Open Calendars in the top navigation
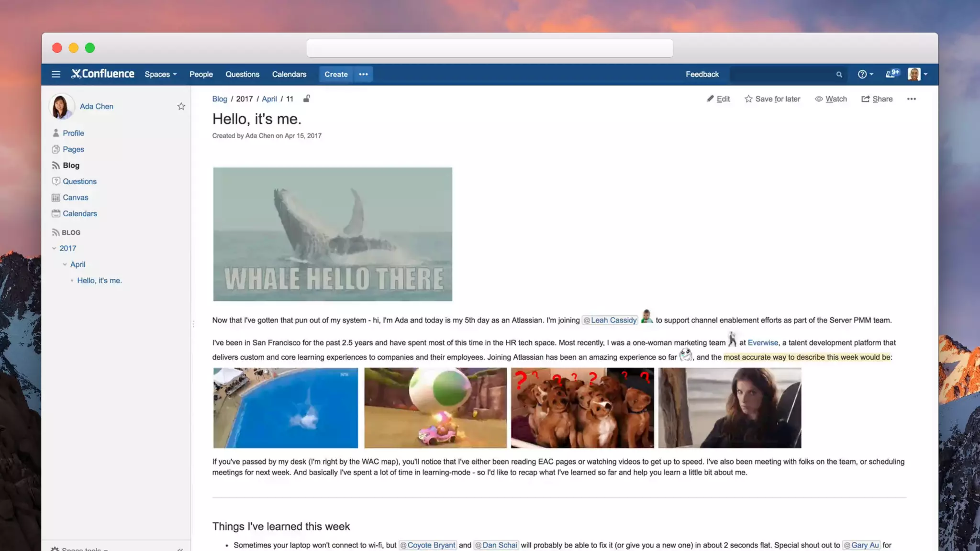Screen dimensions: 980x551 (289, 74)
